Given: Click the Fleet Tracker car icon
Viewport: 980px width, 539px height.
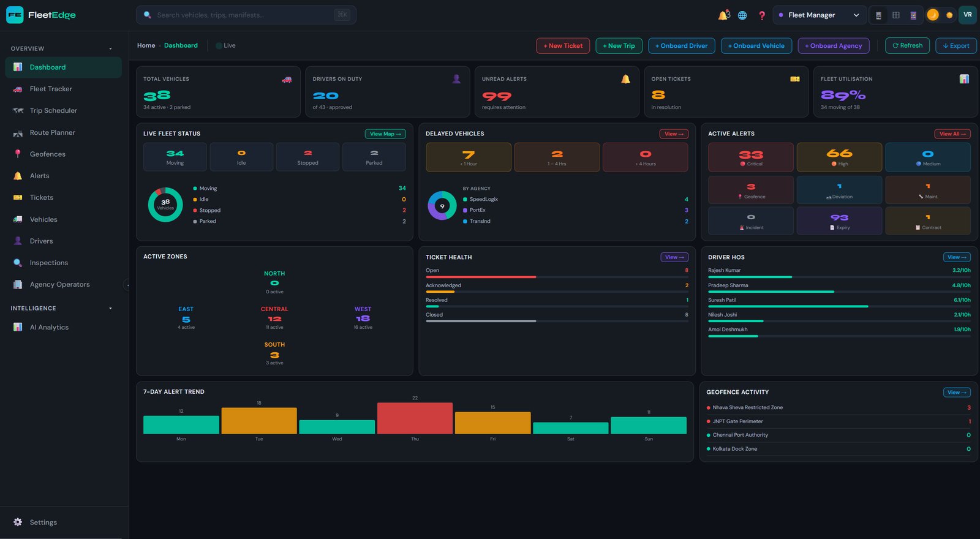Looking at the screenshot, I should 18,89.
